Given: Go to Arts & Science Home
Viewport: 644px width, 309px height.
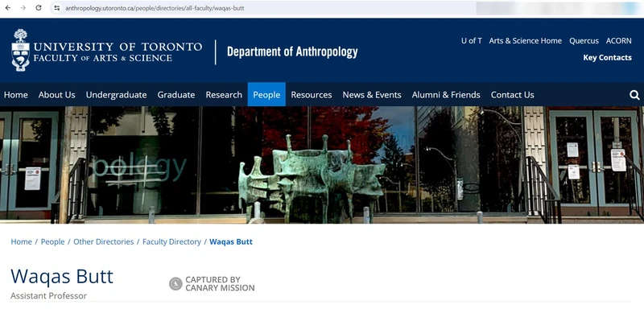Looking at the screenshot, I should 526,40.
